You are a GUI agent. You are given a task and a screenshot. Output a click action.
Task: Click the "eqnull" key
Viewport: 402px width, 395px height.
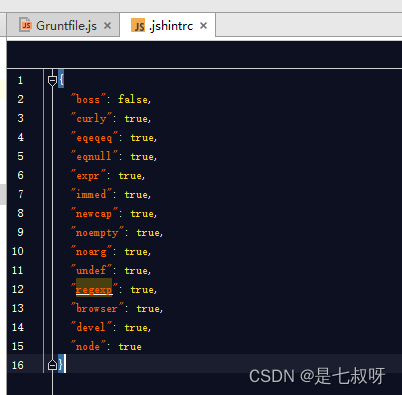(x=94, y=156)
